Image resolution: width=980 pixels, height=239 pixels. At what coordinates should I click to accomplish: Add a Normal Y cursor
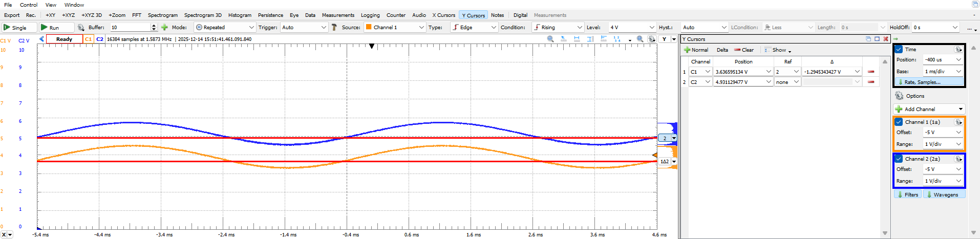696,50
